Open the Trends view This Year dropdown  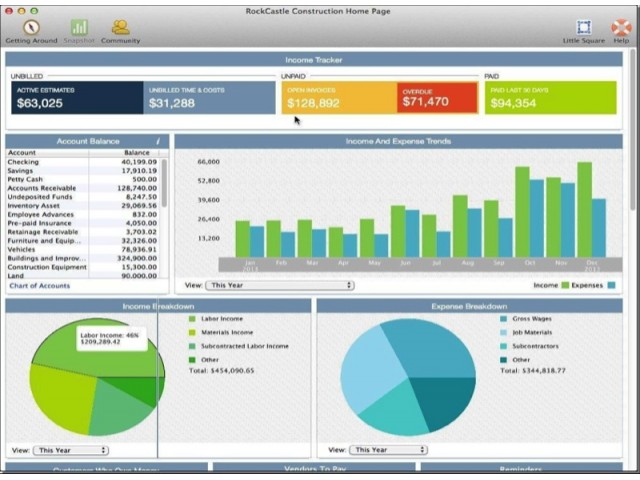[280, 285]
